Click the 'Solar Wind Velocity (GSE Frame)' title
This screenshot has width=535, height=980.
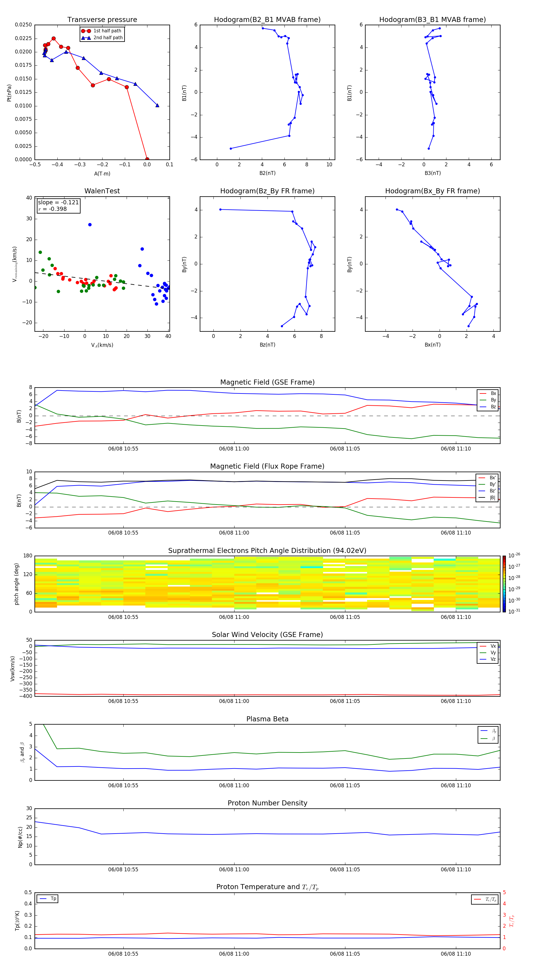point(267,635)
